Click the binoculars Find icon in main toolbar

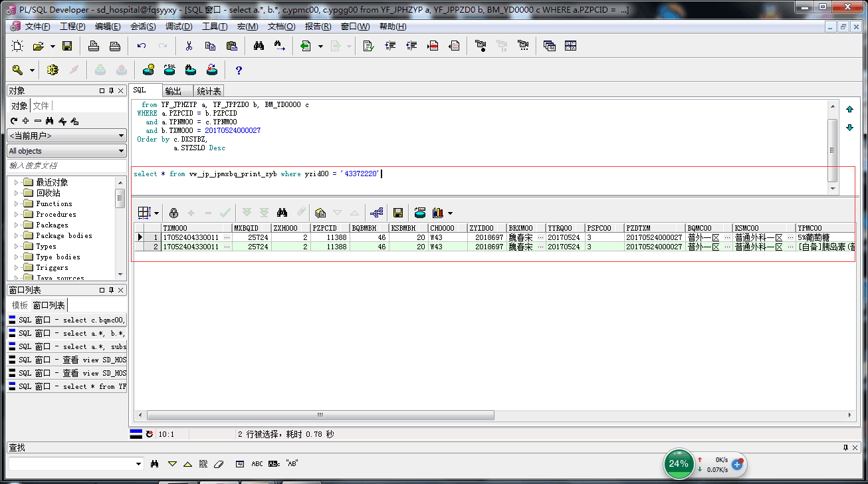point(259,46)
